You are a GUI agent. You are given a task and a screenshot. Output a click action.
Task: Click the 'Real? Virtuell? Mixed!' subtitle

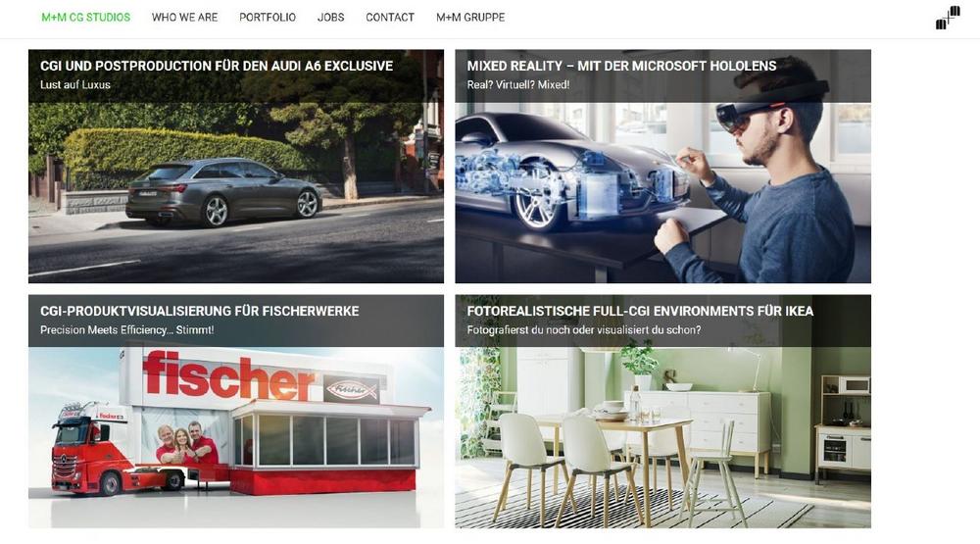click(x=518, y=85)
